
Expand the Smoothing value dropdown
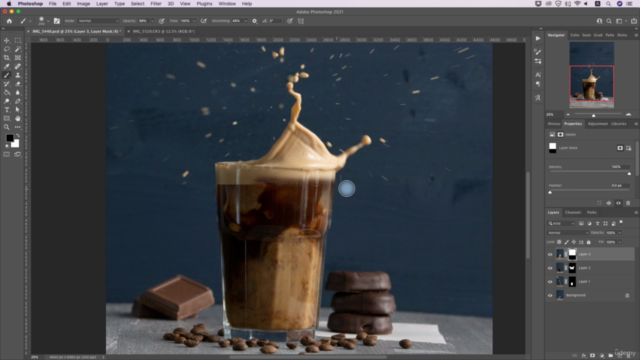click(246, 21)
